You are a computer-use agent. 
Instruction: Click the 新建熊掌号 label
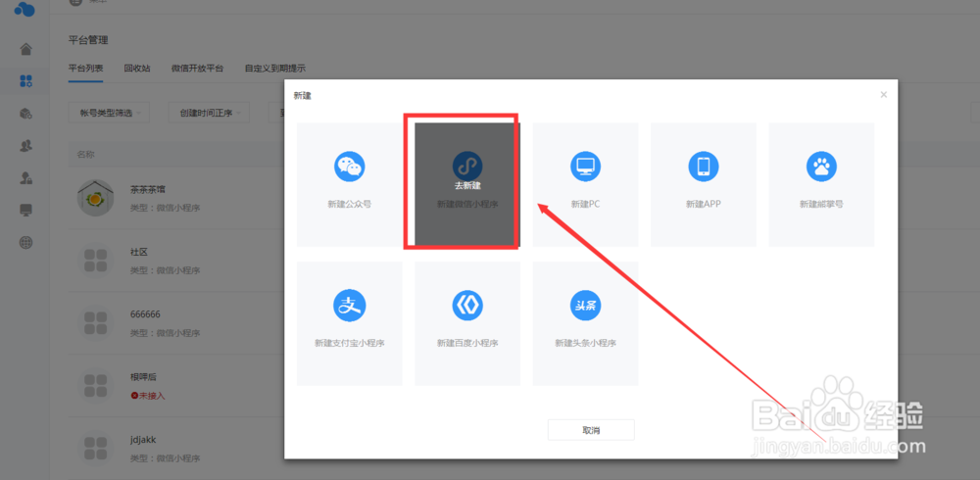click(821, 205)
